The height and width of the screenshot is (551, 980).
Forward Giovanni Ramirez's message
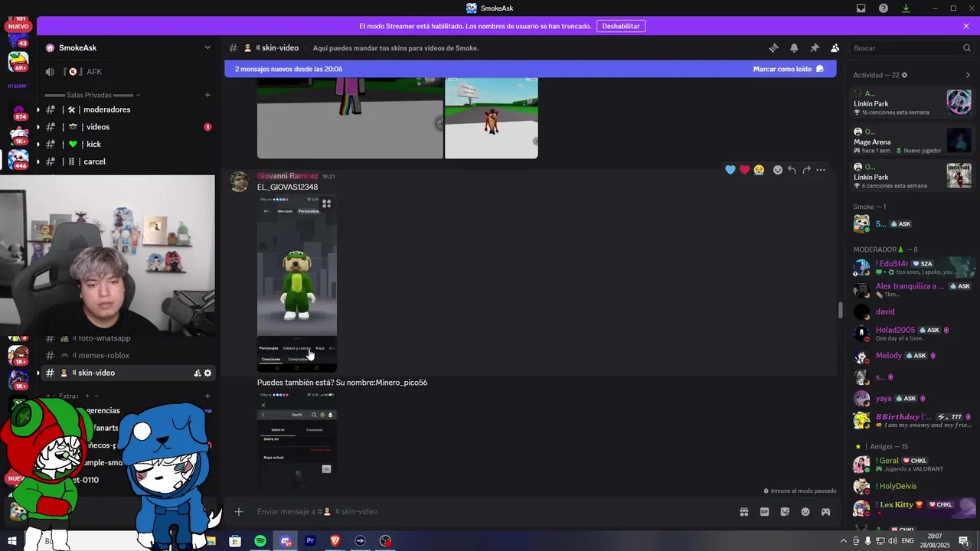point(806,170)
